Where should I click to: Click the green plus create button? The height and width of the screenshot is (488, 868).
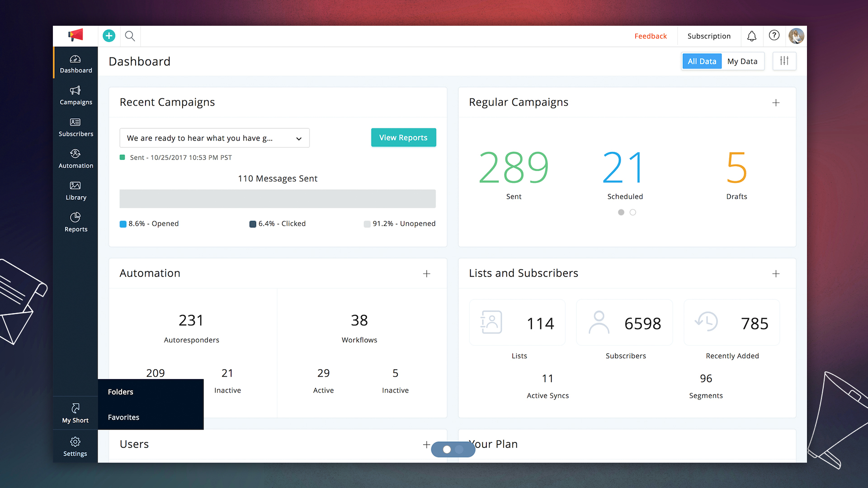[109, 36]
